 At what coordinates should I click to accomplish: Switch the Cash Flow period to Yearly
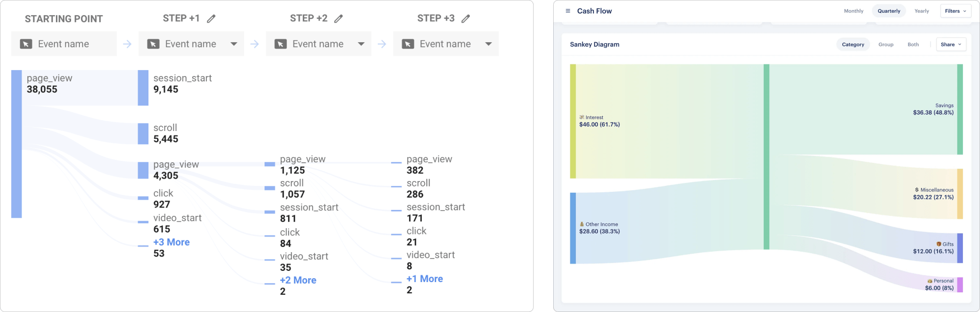[x=922, y=10]
